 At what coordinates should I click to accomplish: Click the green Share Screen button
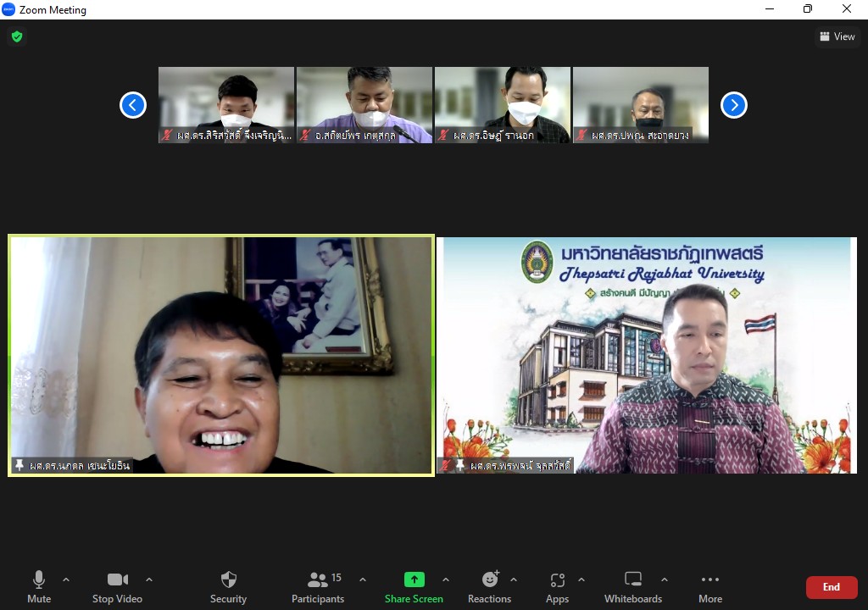(414, 587)
